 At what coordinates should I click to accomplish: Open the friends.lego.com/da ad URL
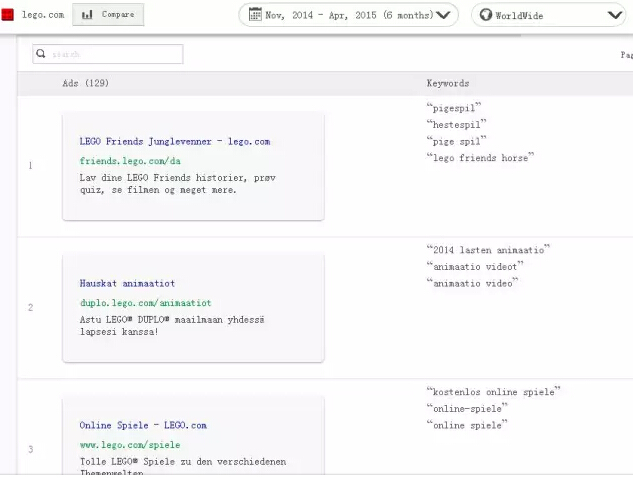130,161
